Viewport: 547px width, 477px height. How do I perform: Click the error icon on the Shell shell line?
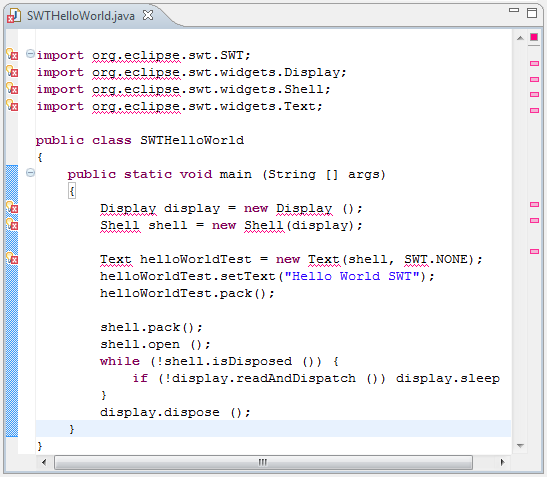click(x=12, y=224)
